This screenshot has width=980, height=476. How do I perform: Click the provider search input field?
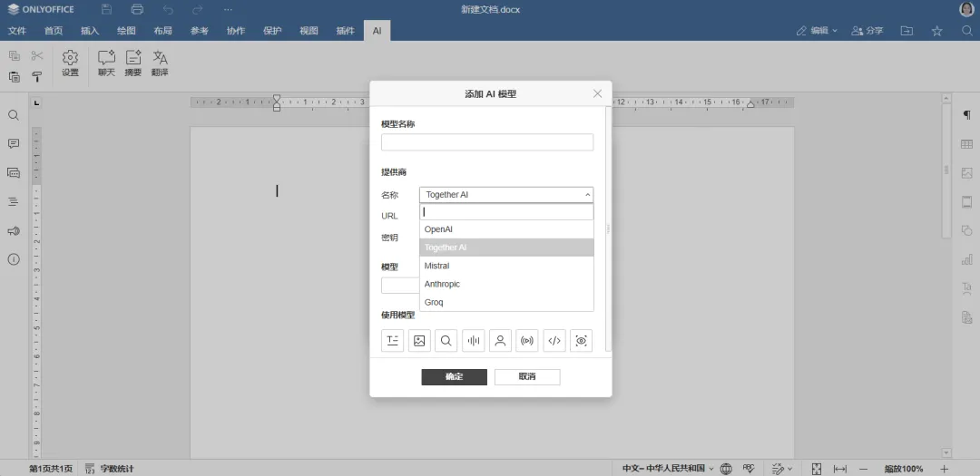[x=506, y=212]
